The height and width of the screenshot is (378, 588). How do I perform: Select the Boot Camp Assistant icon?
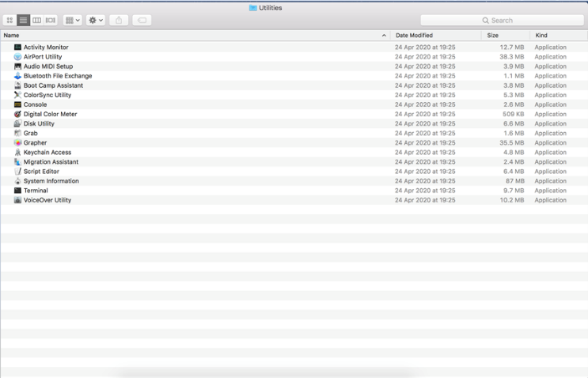(x=17, y=85)
